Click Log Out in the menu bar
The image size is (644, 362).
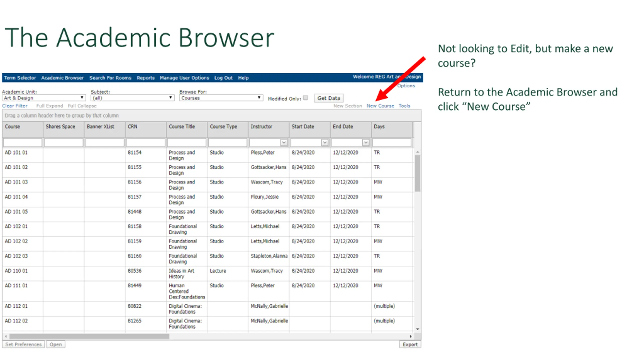[x=223, y=78]
